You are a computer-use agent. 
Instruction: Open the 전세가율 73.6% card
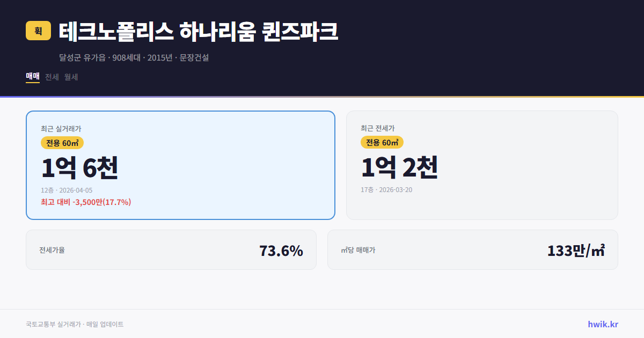click(x=171, y=249)
